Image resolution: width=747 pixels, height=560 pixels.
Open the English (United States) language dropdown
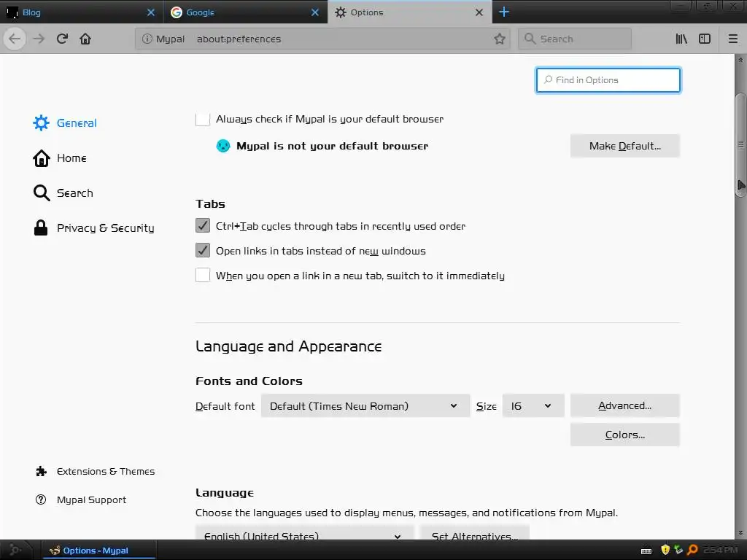(304, 533)
